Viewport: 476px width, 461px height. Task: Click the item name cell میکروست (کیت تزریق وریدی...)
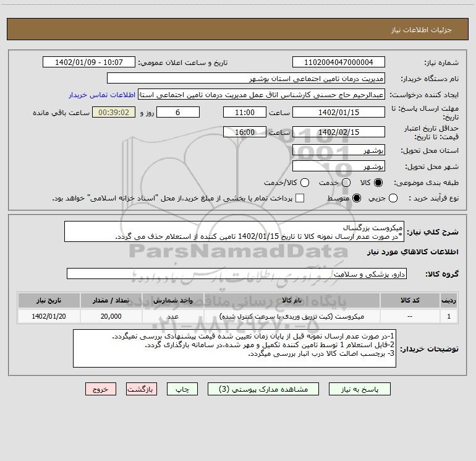pyautogui.click(x=292, y=316)
